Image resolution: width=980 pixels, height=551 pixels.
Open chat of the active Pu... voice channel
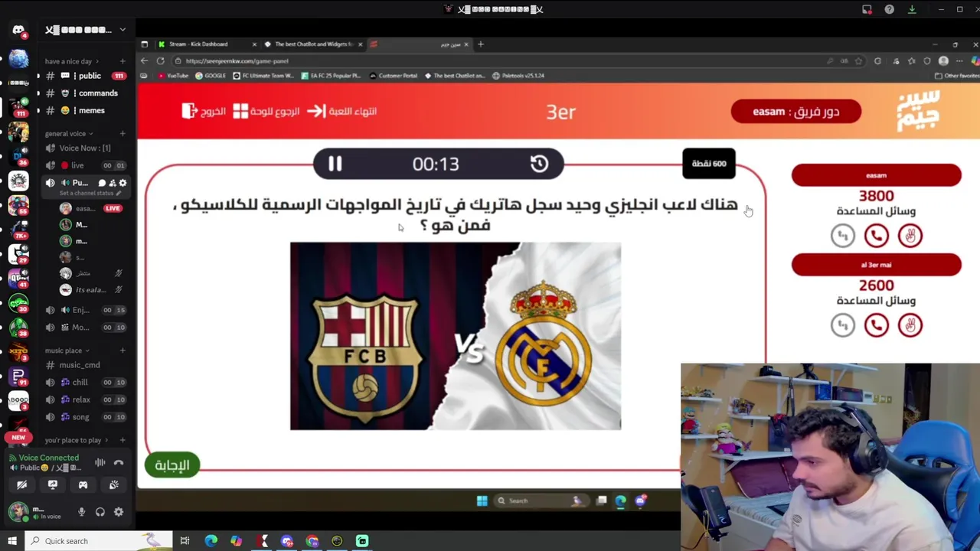point(102,183)
